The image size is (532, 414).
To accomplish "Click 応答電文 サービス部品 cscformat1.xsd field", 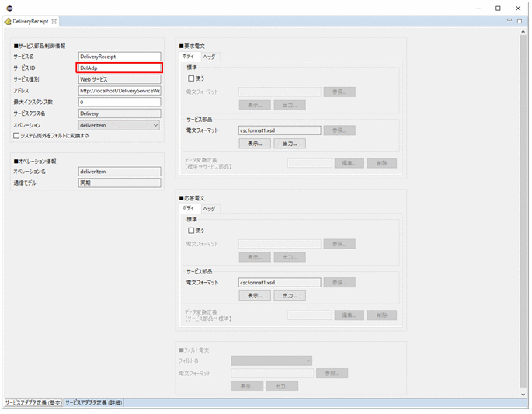I will pyautogui.click(x=280, y=282).
